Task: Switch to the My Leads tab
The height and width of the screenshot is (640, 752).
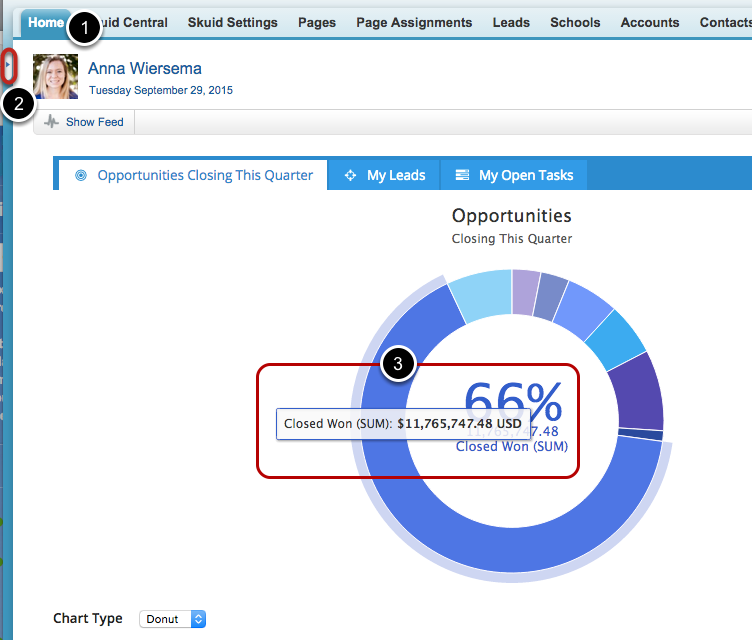Action: (384, 175)
